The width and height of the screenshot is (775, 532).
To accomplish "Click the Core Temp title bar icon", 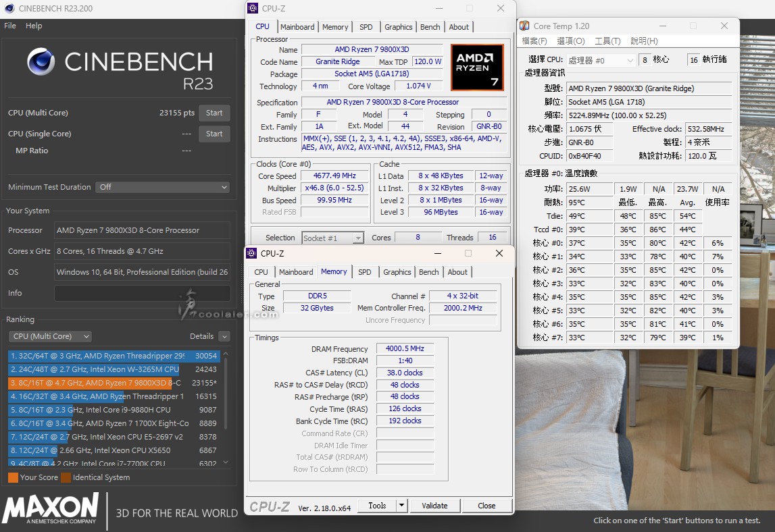I will tap(524, 26).
